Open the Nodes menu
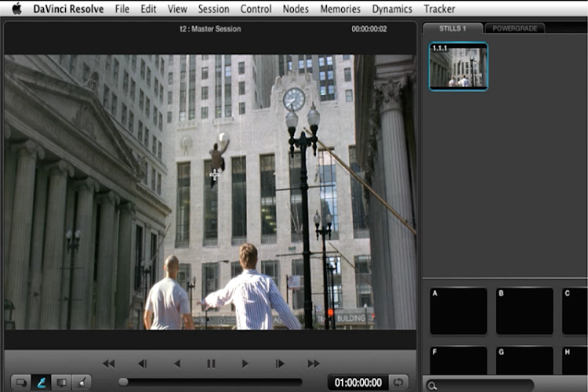588x392 pixels. (296, 9)
